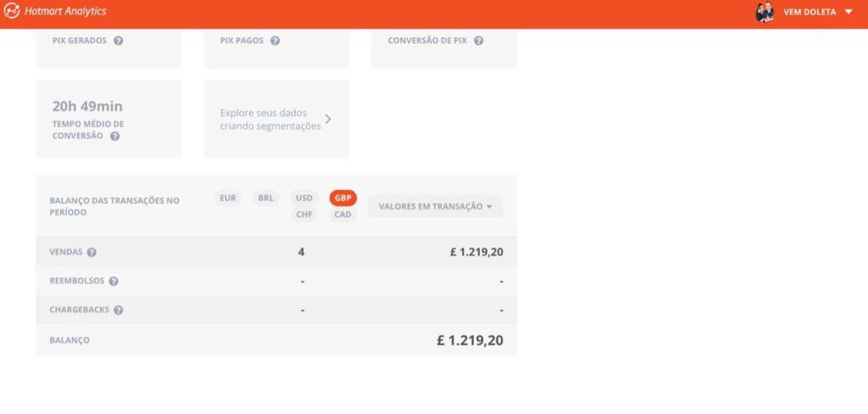Click Explore seus dados criando segmentações link
Image resolution: width=868 pixels, height=414 pixels.
click(x=270, y=120)
